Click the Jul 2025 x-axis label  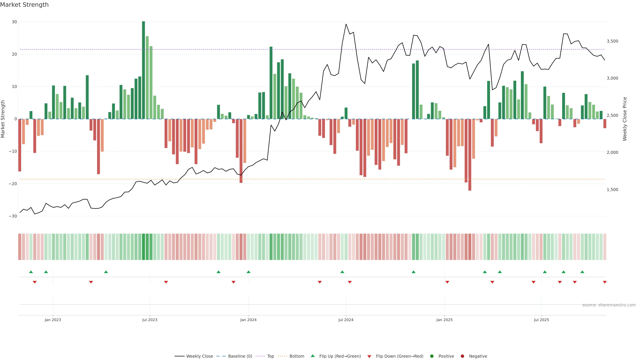(541, 320)
